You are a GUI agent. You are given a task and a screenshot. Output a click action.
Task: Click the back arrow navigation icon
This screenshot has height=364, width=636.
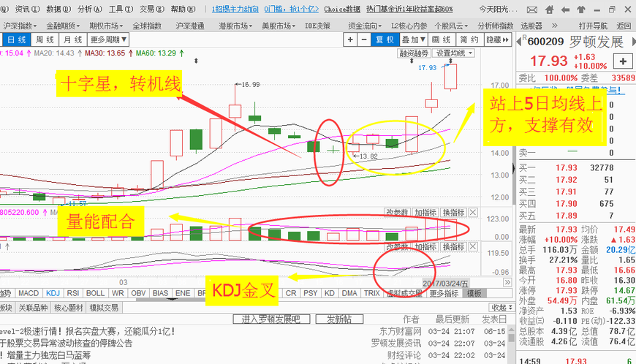(x=565, y=9)
